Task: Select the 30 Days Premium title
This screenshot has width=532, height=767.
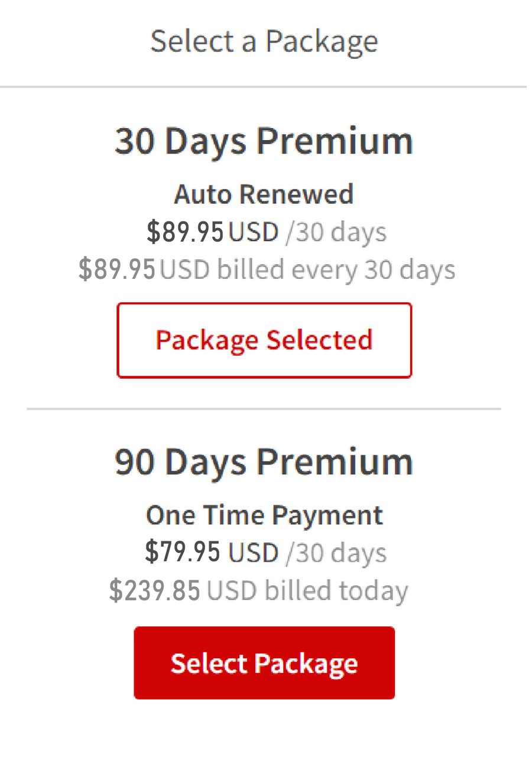Action: (264, 141)
